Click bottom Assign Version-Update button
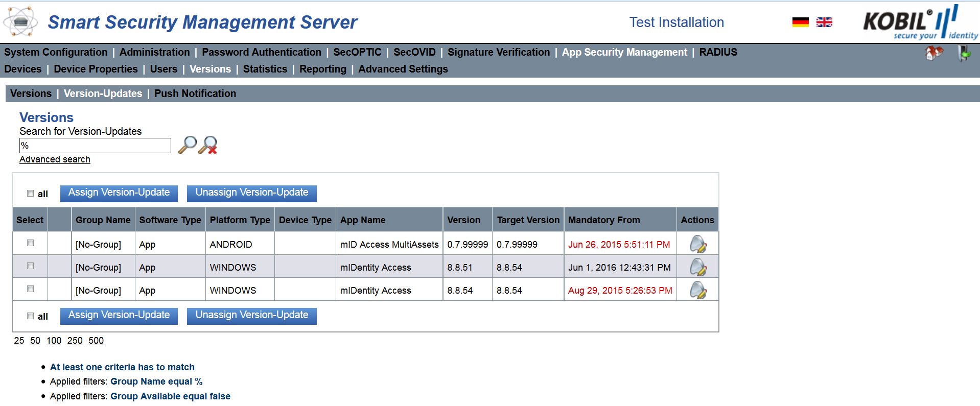Viewport: 980px width, 406px height. 119,316
